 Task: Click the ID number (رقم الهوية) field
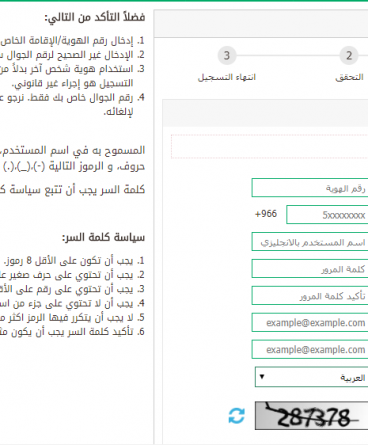310,188
